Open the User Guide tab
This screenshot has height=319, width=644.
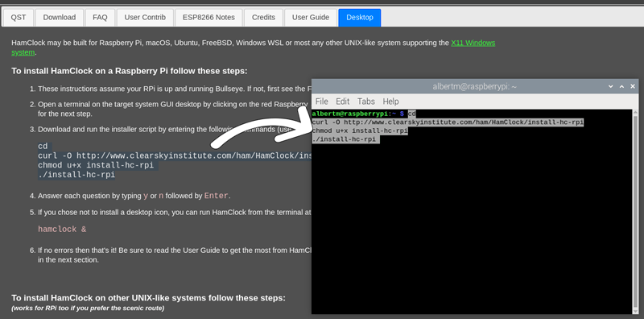[311, 17]
